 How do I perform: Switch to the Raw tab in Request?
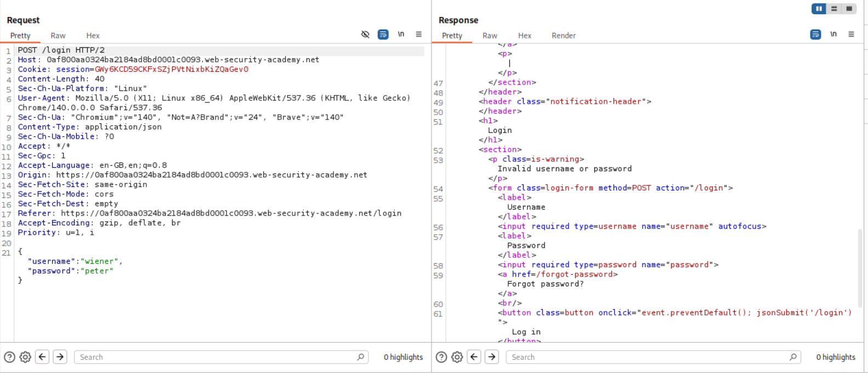coord(58,36)
